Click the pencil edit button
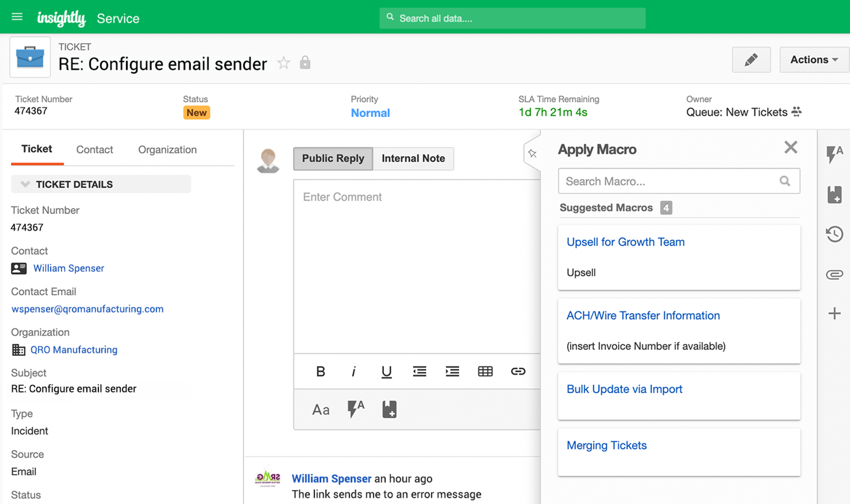 751,60
